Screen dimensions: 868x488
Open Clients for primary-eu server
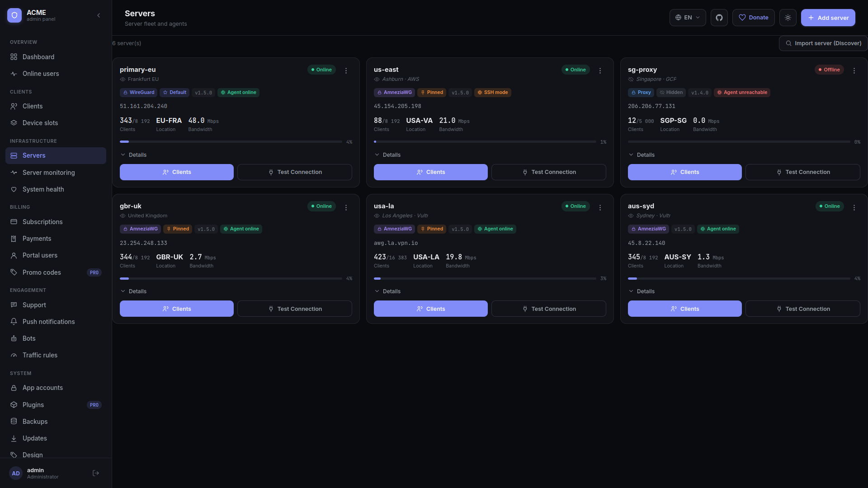click(x=177, y=172)
